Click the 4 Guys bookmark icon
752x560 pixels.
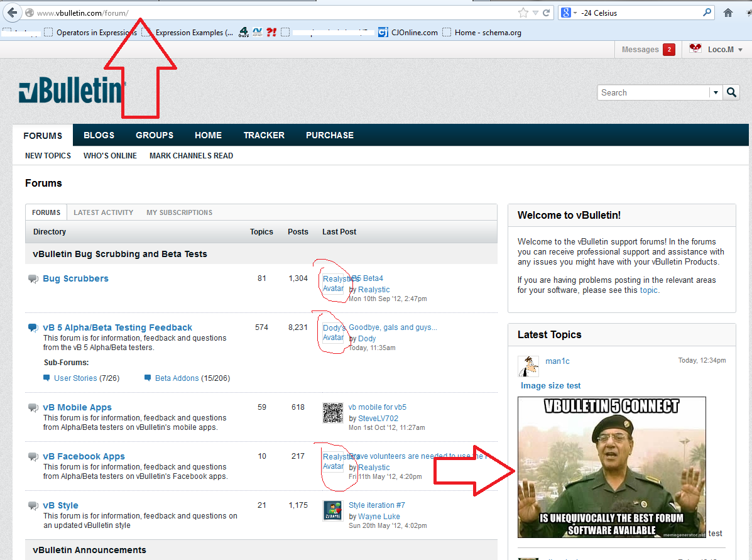point(244,32)
